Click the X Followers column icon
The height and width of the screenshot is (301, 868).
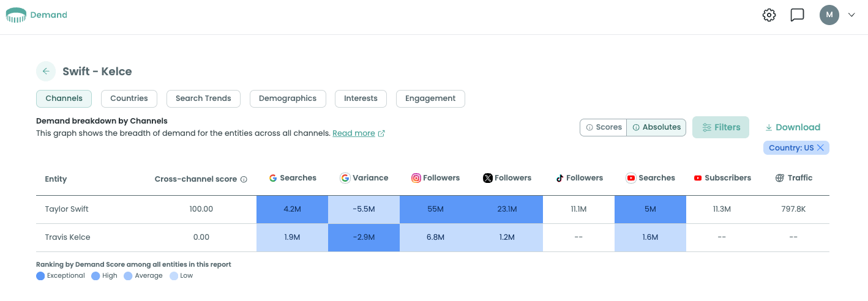click(x=487, y=178)
